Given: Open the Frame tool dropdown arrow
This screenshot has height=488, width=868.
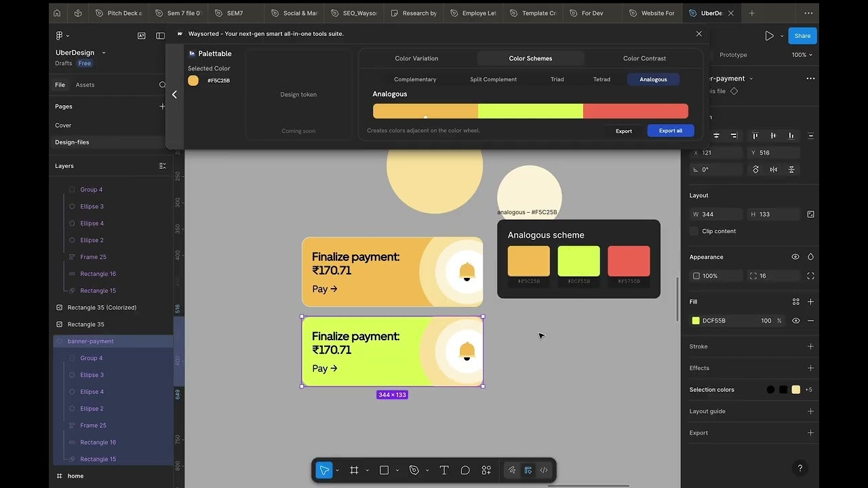Looking at the screenshot, I should click(367, 470).
